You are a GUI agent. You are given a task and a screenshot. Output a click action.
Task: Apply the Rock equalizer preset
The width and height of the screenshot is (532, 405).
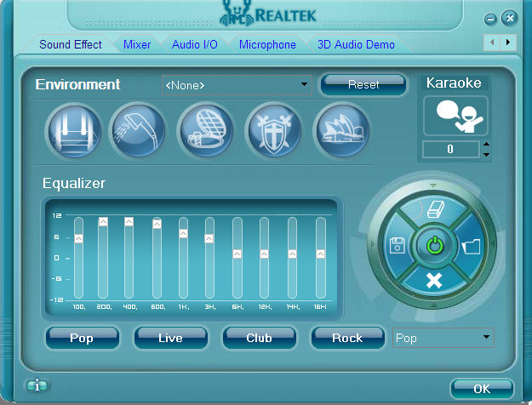[x=348, y=338]
